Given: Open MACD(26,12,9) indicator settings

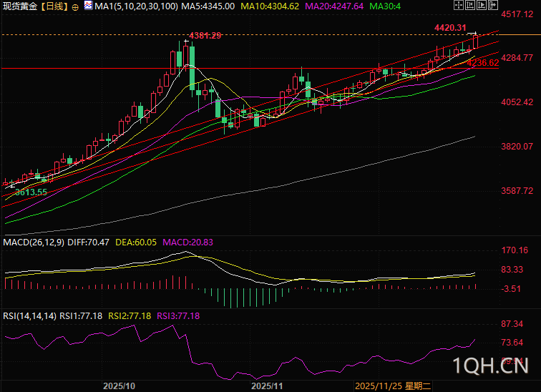Looking at the screenshot, I should tap(34, 242).
